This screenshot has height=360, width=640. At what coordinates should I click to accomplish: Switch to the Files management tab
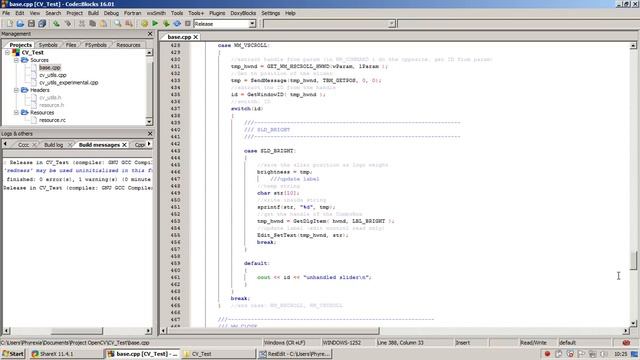pyautogui.click(x=71, y=45)
